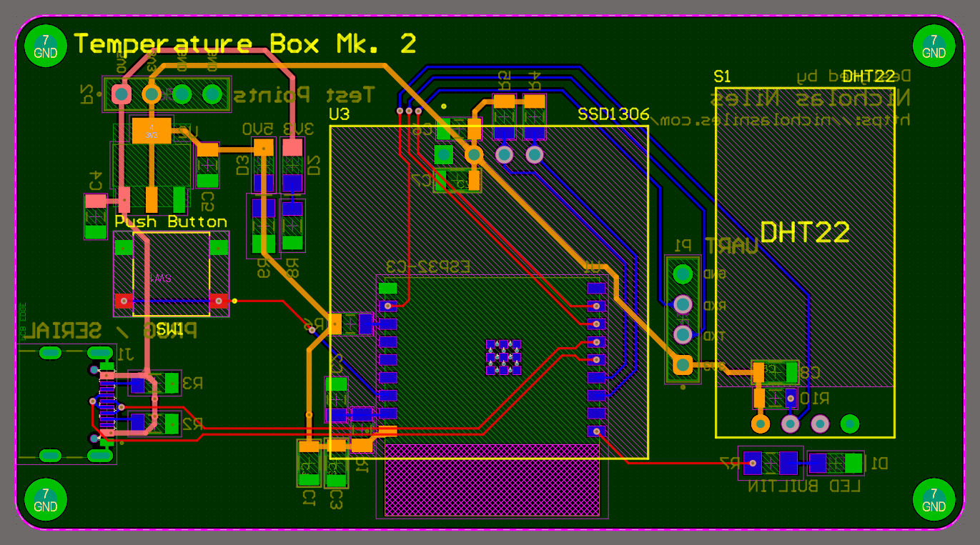
Task: Select the C5 capacitor footprint
Action: click(x=208, y=165)
